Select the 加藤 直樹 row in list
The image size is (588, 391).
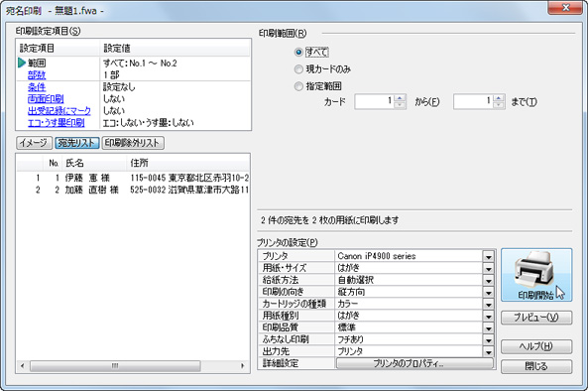click(133, 190)
